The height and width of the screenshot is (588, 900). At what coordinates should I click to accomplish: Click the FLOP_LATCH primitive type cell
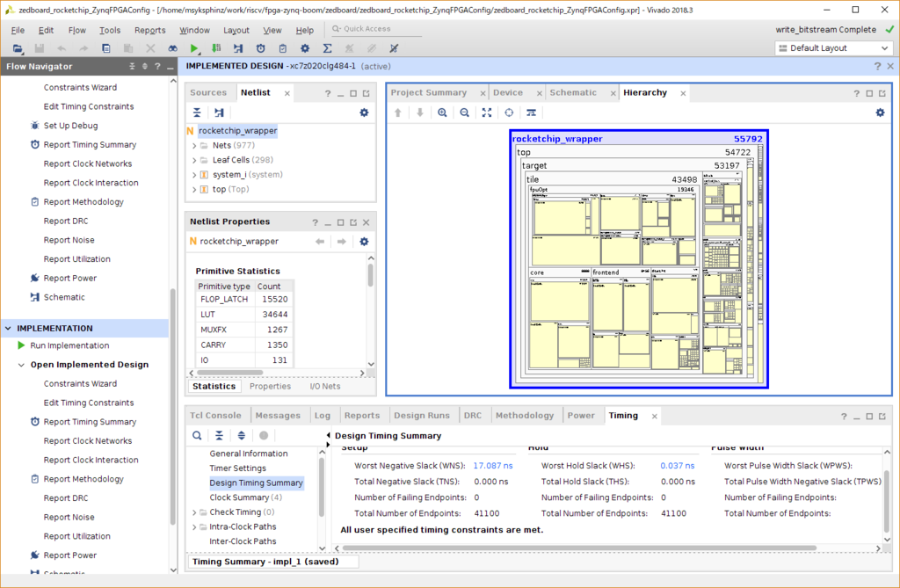point(224,299)
